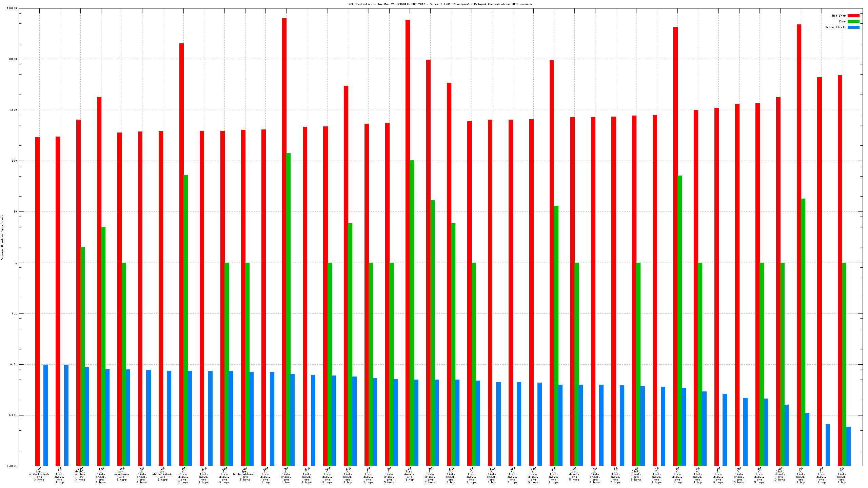Click the Message Count or Spam Score axis label
The width and height of the screenshot is (868, 488).
click(2, 237)
